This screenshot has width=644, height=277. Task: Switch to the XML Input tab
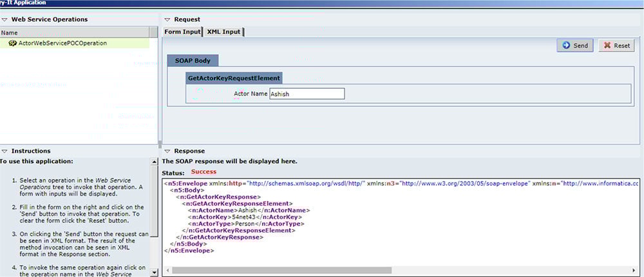(x=224, y=32)
